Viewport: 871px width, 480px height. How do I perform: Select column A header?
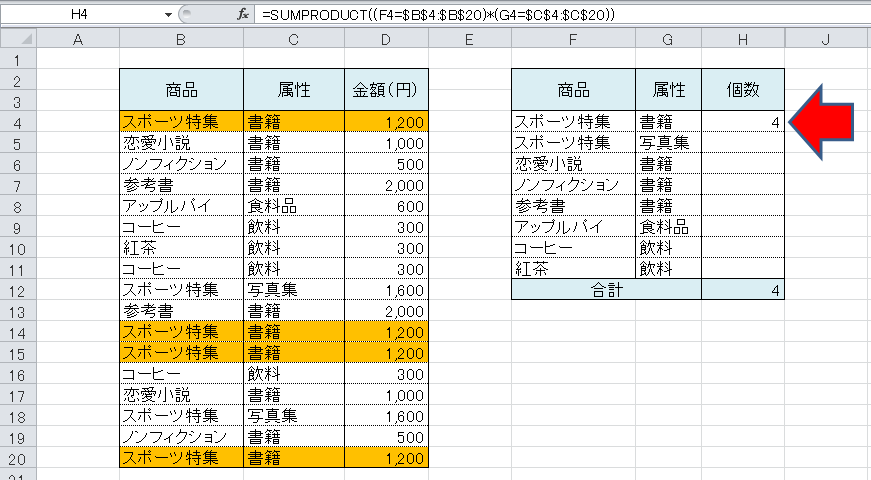(x=78, y=39)
